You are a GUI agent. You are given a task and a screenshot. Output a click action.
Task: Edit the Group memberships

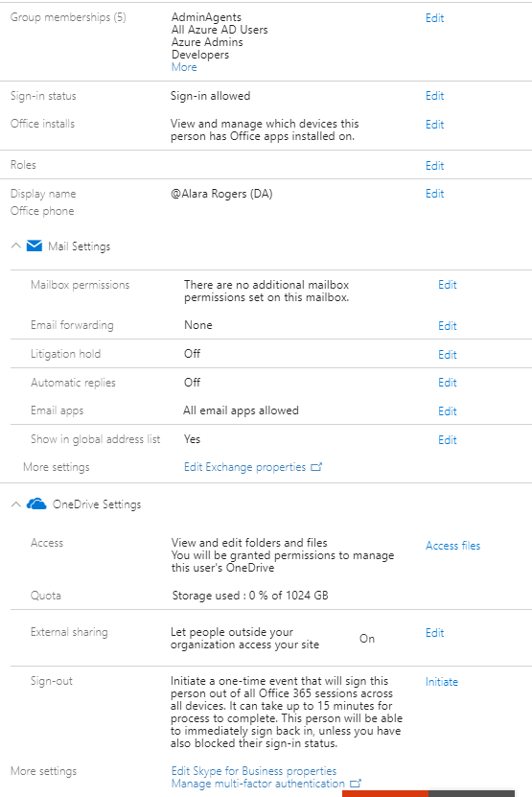click(434, 18)
